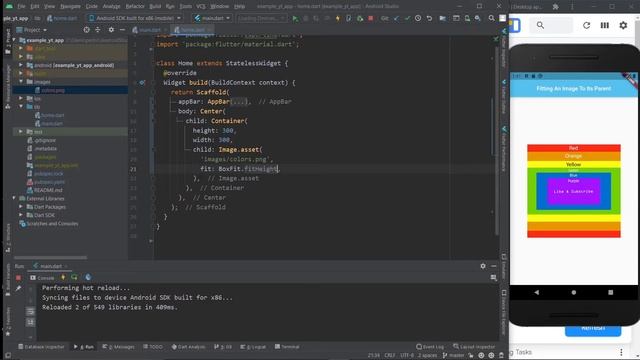Image resolution: width=640 pixels, height=360 pixels.
Task: Tap the emulator back navigation button
Action: pos(537,292)
